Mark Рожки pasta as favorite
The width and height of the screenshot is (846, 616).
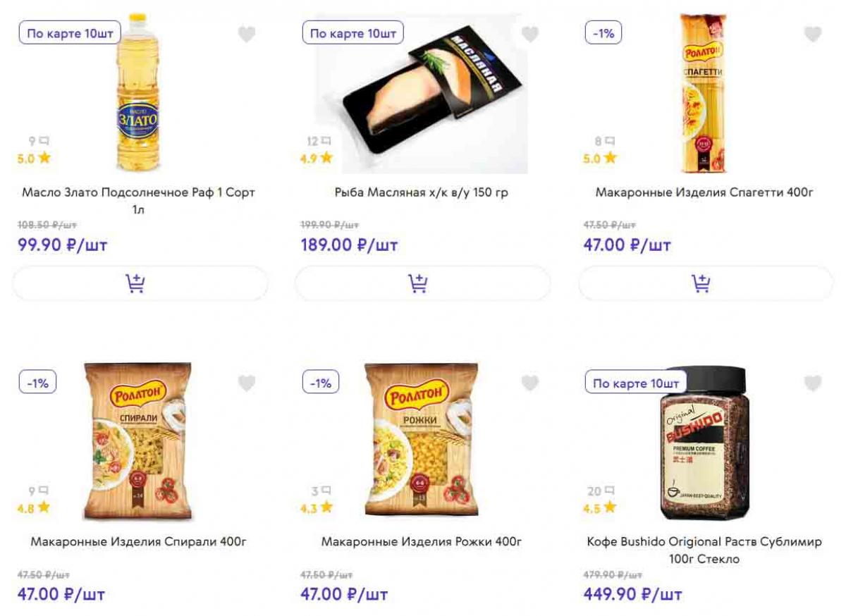(529, 383)
